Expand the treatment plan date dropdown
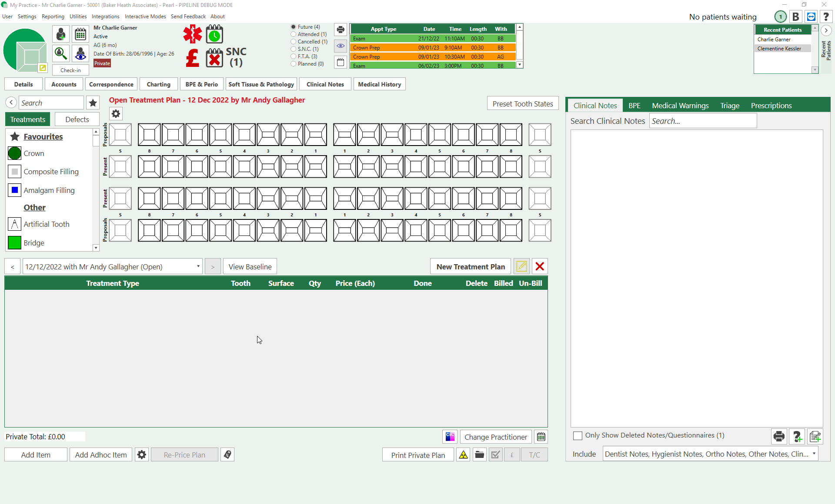835x504 pixels. point(198,267)
